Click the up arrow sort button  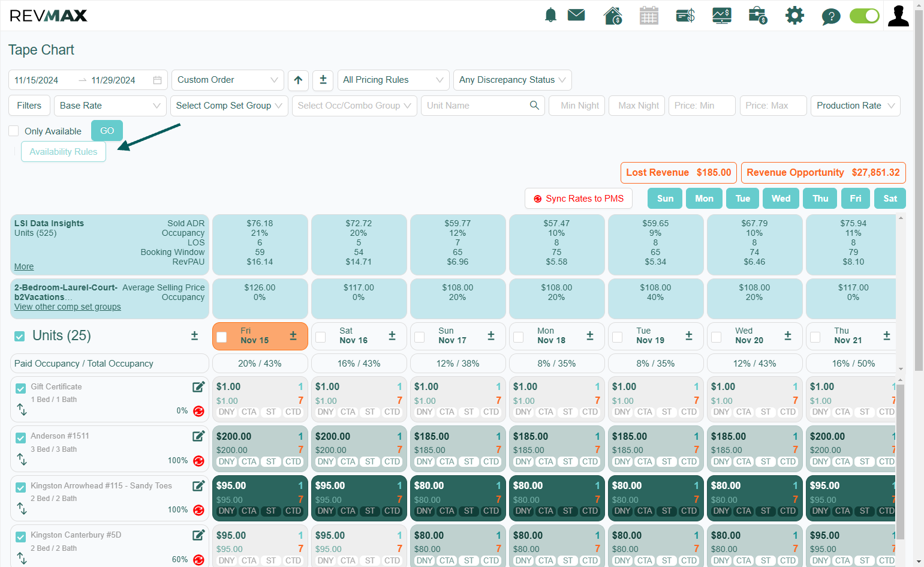click(x=298, y=80)
